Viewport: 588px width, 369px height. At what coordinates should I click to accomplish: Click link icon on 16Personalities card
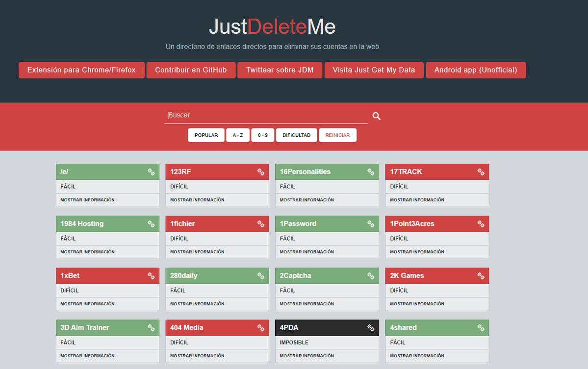(371, 172)
